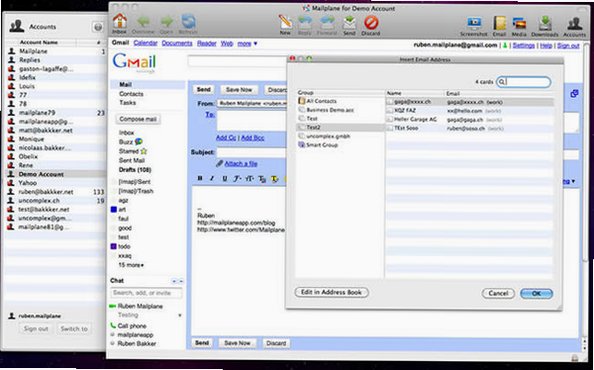Click the pop-out compose window icon
The width and height of the screenshot is (594, 370).
[x=574, y=93]
